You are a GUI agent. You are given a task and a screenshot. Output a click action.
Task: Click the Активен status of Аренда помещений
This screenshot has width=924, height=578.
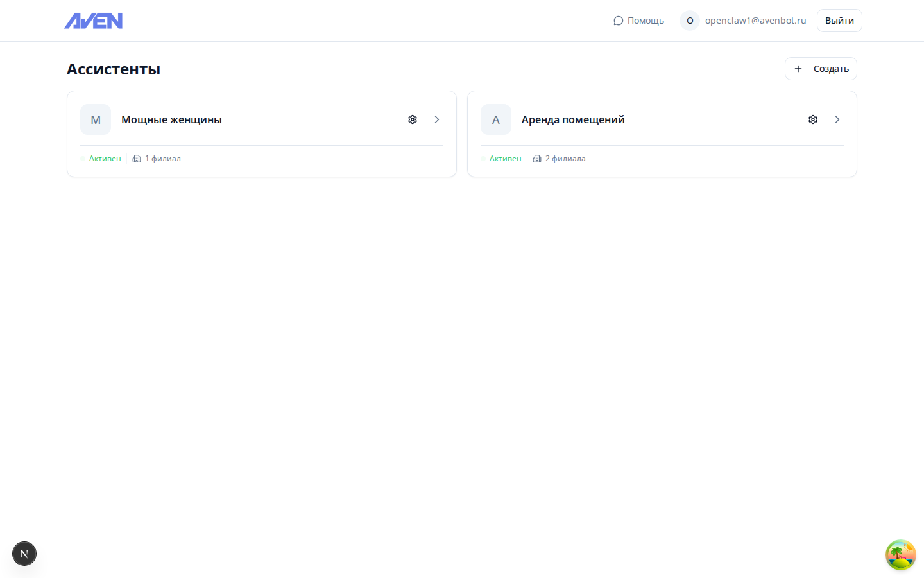pos(505,159)
